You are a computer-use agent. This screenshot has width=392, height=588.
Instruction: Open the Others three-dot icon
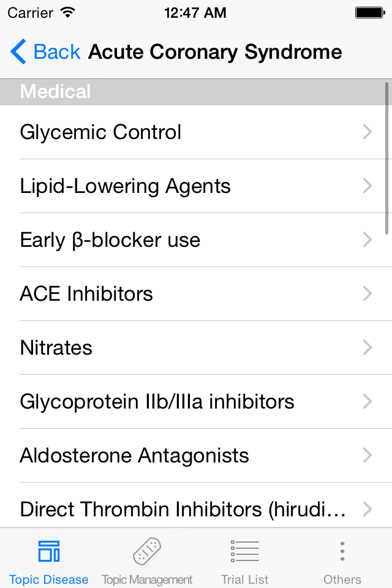[x=342, y=551]
